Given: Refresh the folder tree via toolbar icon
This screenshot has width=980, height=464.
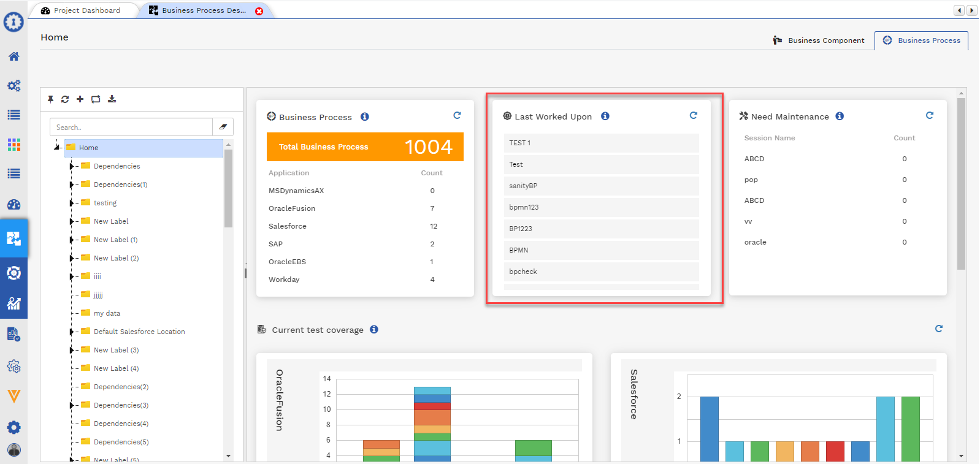Looking at the screenshot, I should pos(65,99).
